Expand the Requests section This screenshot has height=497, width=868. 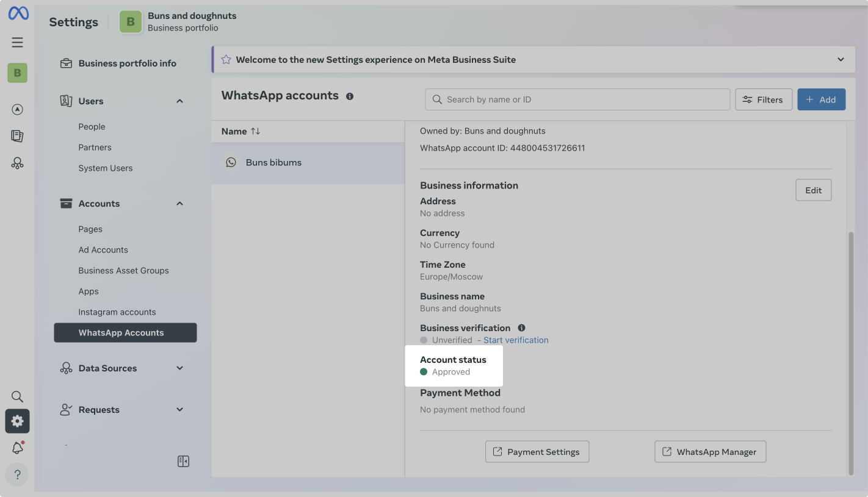(x=179, y=410)
